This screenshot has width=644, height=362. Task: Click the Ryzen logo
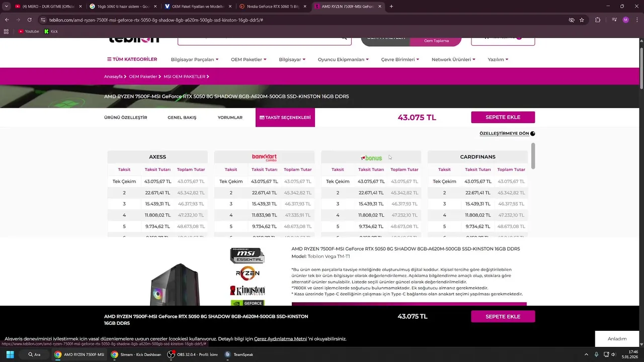[x=247, y=274]
